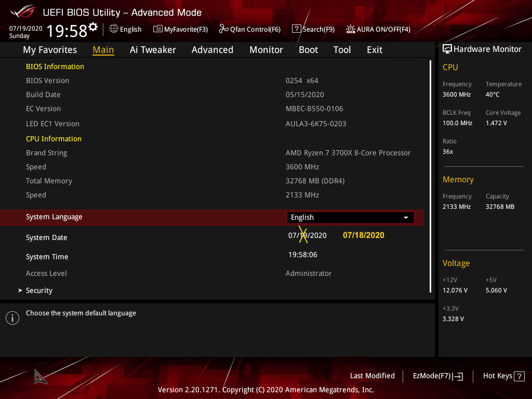Switch to the Ai Tweaker tab
The height and width of the screenshot is (399, 532).
(x=153, y=50)
